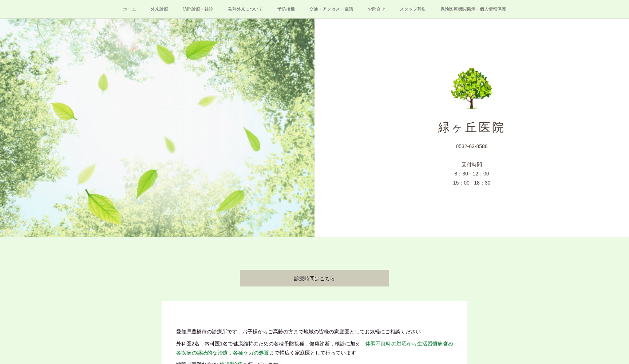Screen dimensions: 629x364
Task: Open the ホーム menu item
Action: [129, 9]
